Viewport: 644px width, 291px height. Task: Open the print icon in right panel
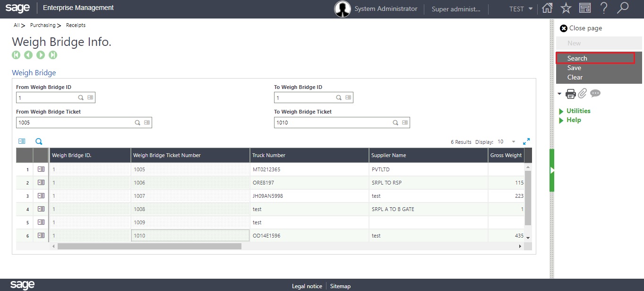(571, 94)
